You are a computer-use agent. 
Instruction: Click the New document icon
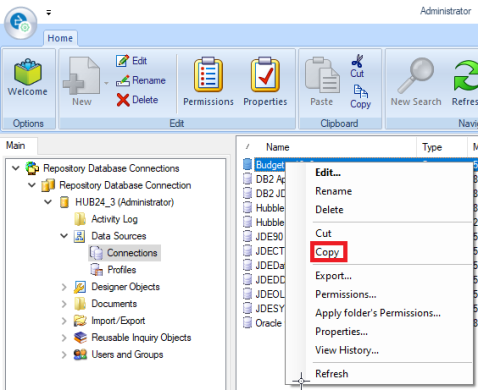[x=81, y=76]
